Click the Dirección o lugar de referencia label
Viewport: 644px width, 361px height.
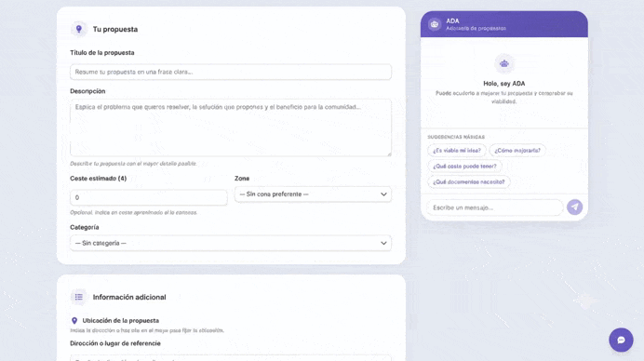(x=115, y=343)
